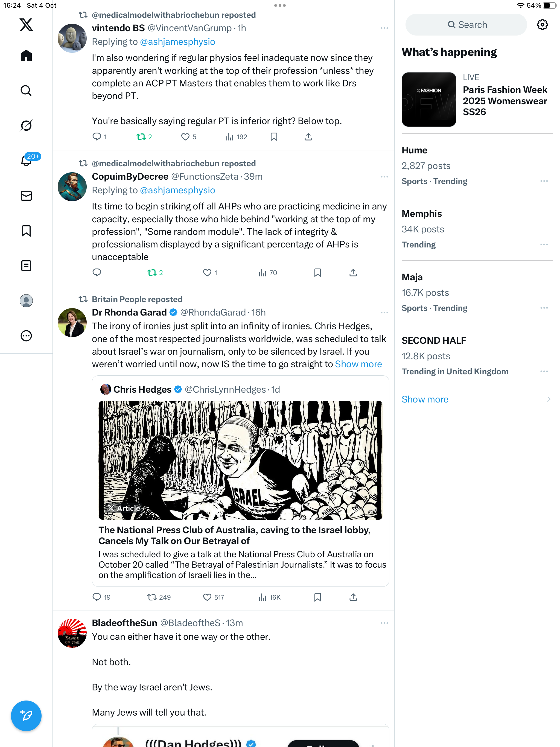Open more options for Hume trend
The image size is (560, 747).
[x=544, y=181]
